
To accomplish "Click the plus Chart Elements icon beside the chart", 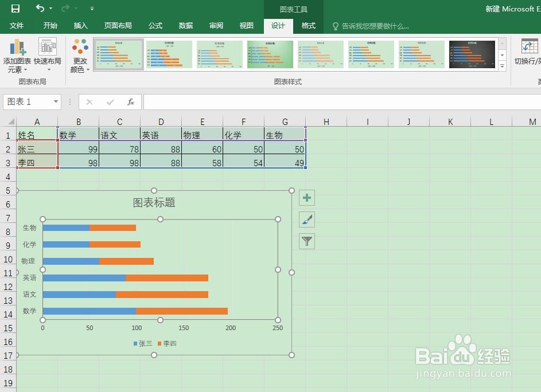I will (306, 197).
